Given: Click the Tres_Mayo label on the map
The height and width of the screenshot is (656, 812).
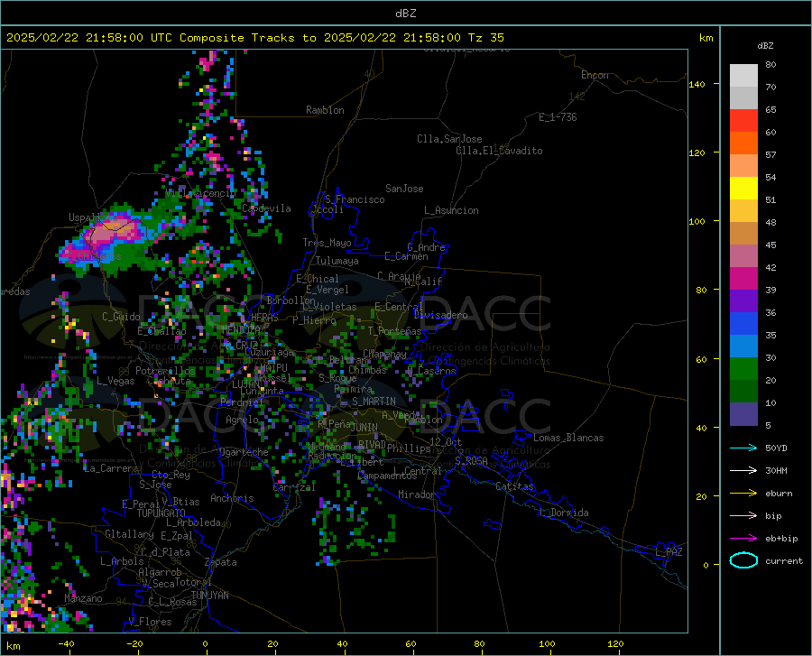Looking at the screenshot, I should (327, 243).
